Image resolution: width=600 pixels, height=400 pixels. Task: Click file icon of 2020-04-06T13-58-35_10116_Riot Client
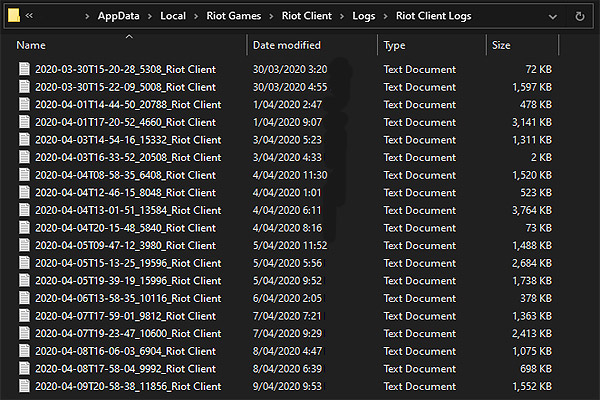(24, 298)
